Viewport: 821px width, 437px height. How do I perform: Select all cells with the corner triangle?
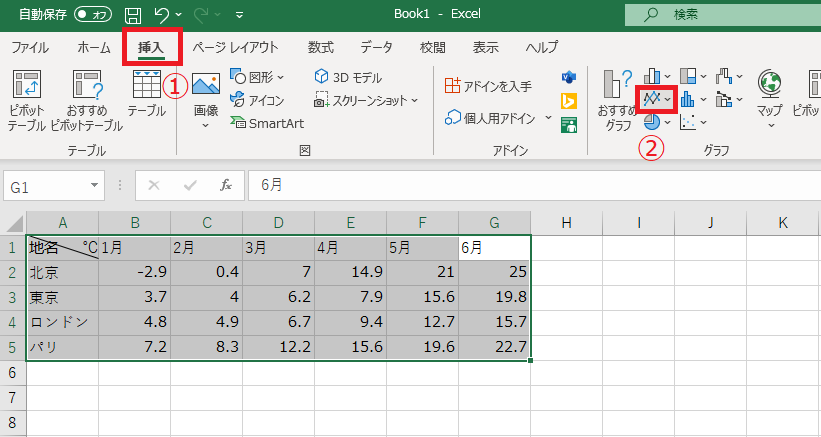pos(14,223)
